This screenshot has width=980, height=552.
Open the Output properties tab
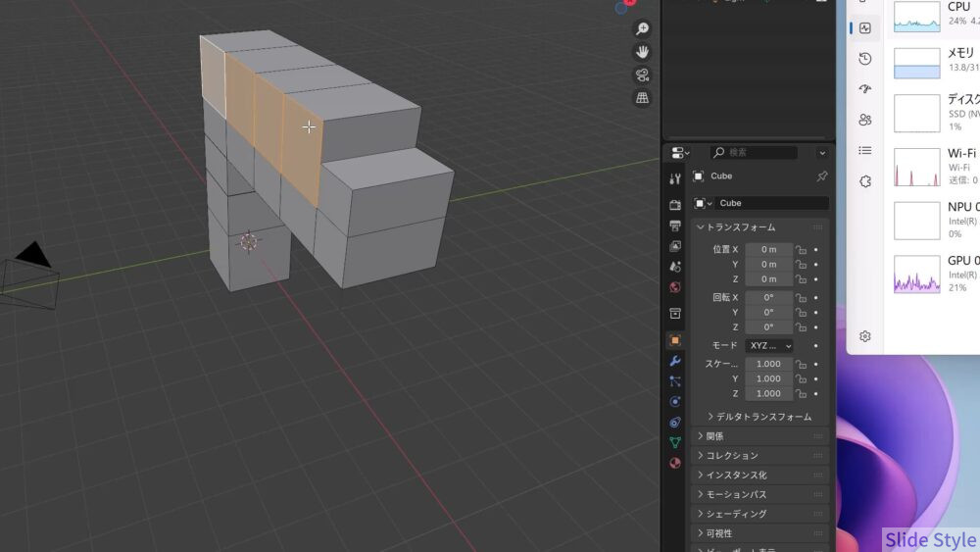675,226
